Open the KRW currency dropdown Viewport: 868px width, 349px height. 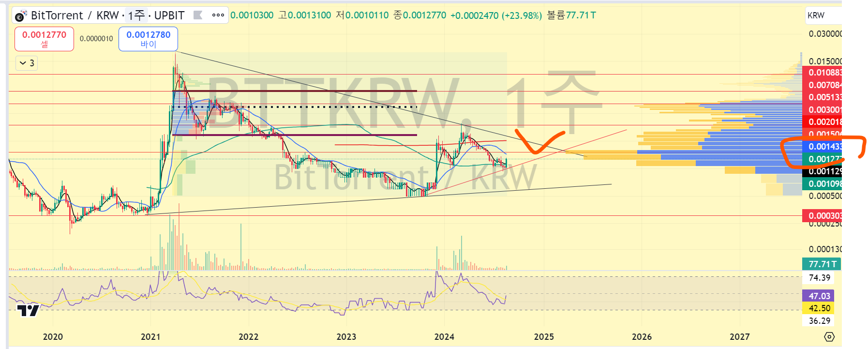point(823,15)
